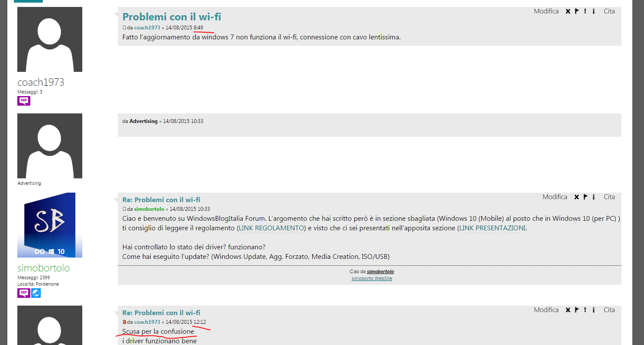644x345 pixels.
Task: Click text 'Scusa per la confusione'
Action: pos(158,332)
